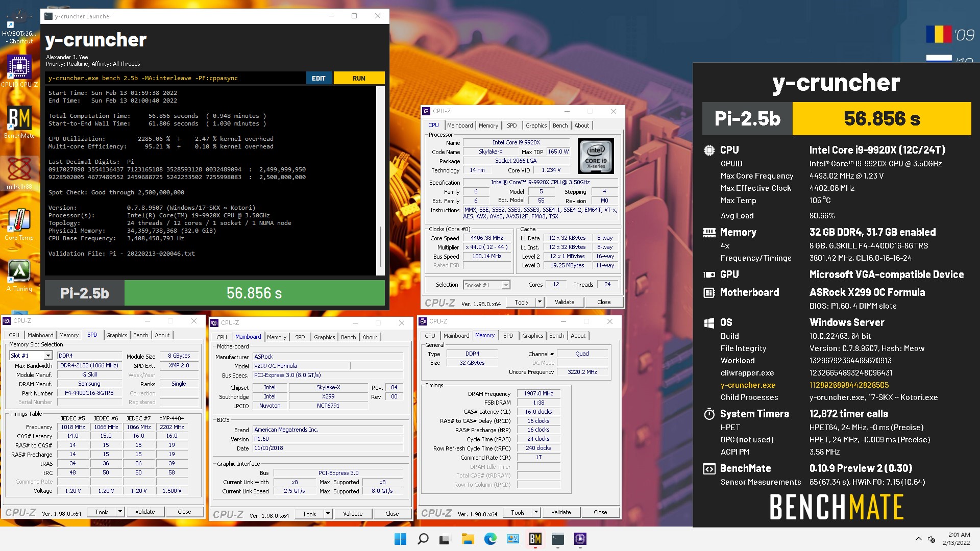The width and height of the screenshot is (980, 551).
Task: Click the BenchMate OS Windows icon
Action: 709,323
